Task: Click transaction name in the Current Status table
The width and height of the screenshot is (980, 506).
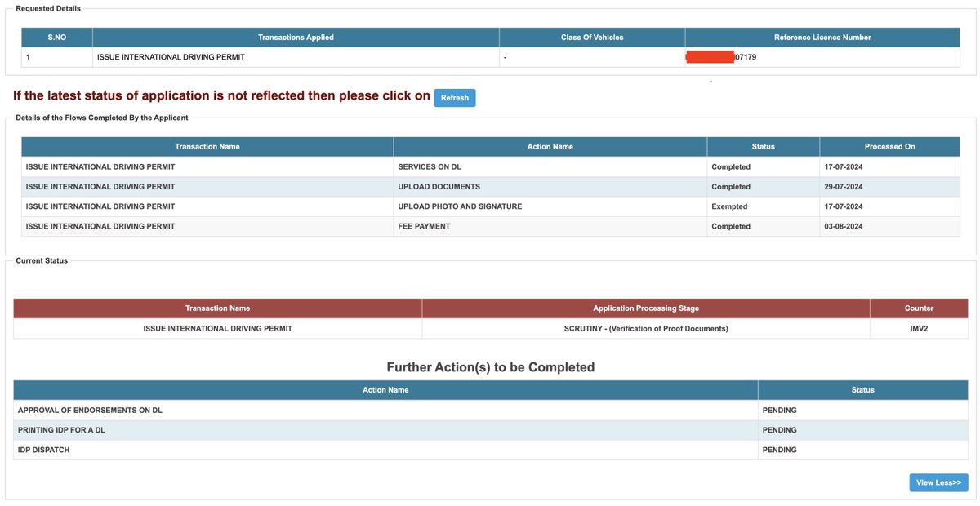Action: [x=217, y=328]
